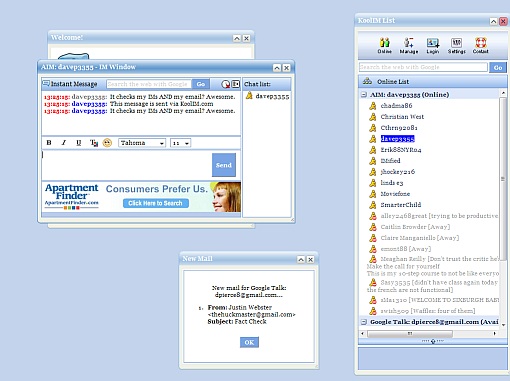
Task: Select away buddy Caitlin Browder
Action: click(415, 227)
